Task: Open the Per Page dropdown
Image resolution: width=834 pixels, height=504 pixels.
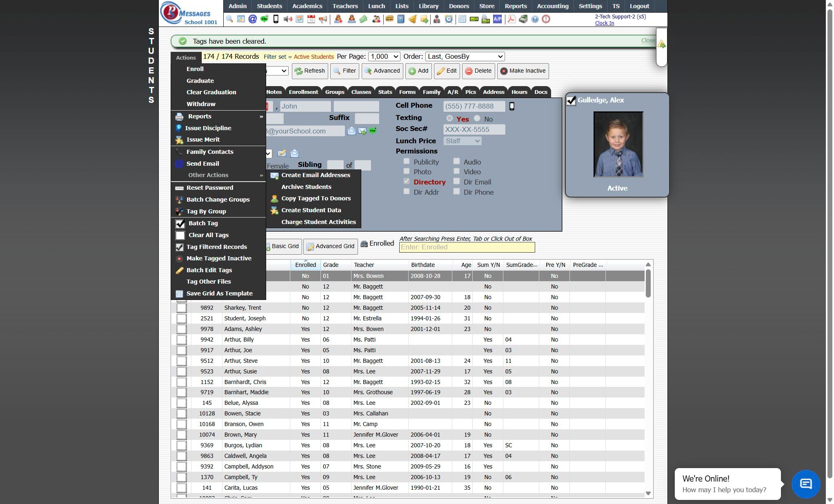Action: [384, 56]
